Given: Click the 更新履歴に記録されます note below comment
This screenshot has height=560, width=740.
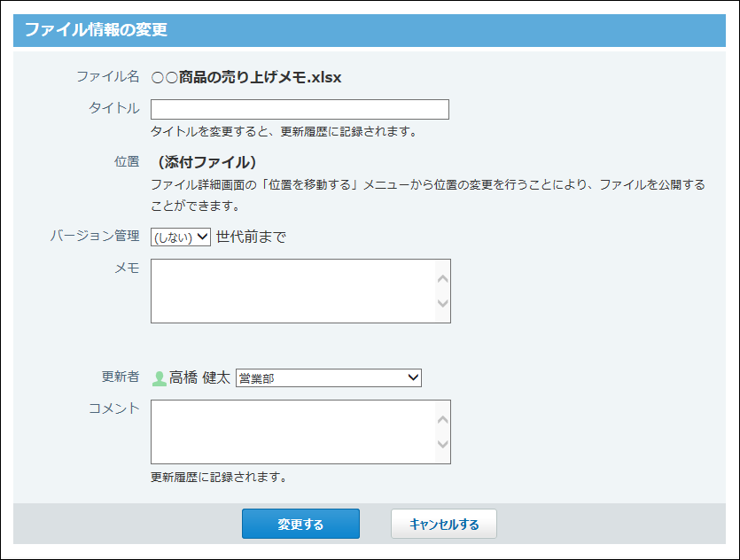Looking at the screenshot, I should click(219, 477).
